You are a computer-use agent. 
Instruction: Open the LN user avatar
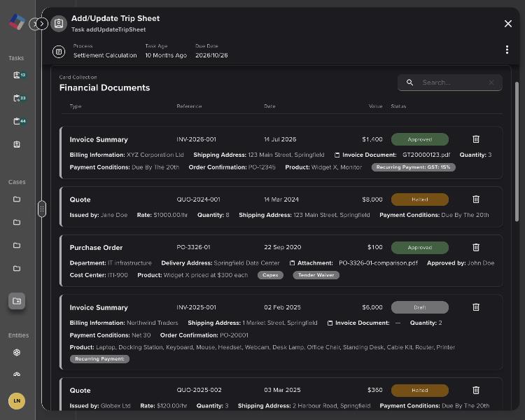coord(17,401)
